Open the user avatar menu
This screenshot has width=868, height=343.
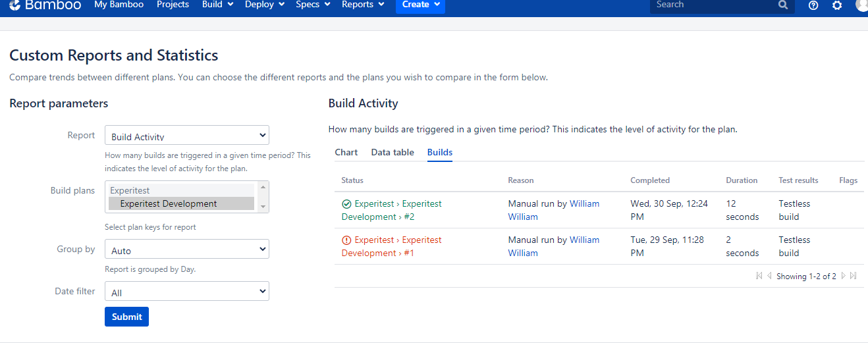point(861,5)
